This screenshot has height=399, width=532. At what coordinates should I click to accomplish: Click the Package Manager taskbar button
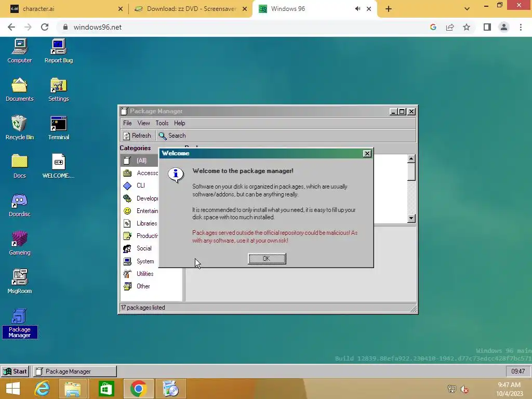click(x=75, y=371)
